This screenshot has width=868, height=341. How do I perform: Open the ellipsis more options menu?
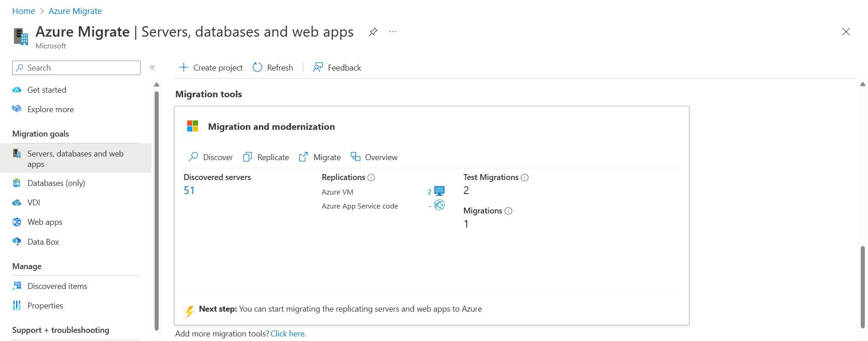click(x=393, y=32)
